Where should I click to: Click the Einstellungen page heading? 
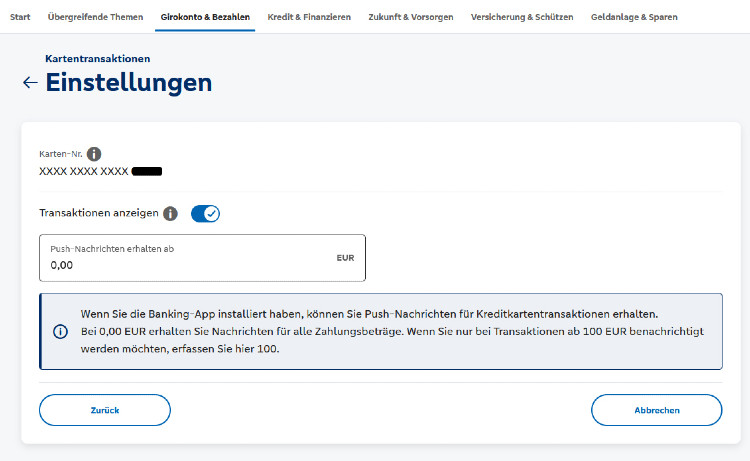tap(129, 83)
